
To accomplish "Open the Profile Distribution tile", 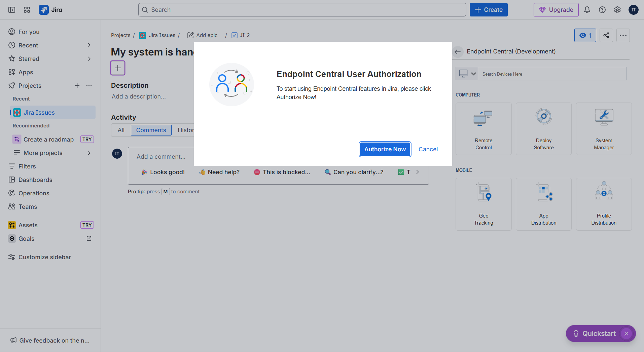I will (x=604, y=204).
